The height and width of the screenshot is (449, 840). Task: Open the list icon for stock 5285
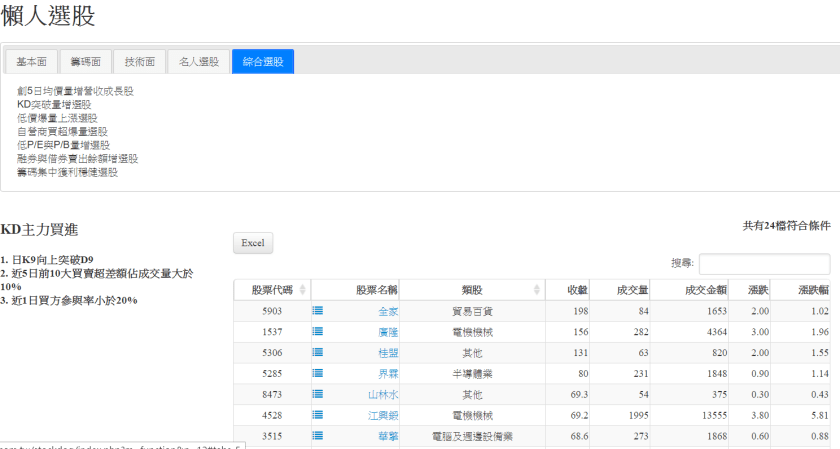click(x=318, y=373)
